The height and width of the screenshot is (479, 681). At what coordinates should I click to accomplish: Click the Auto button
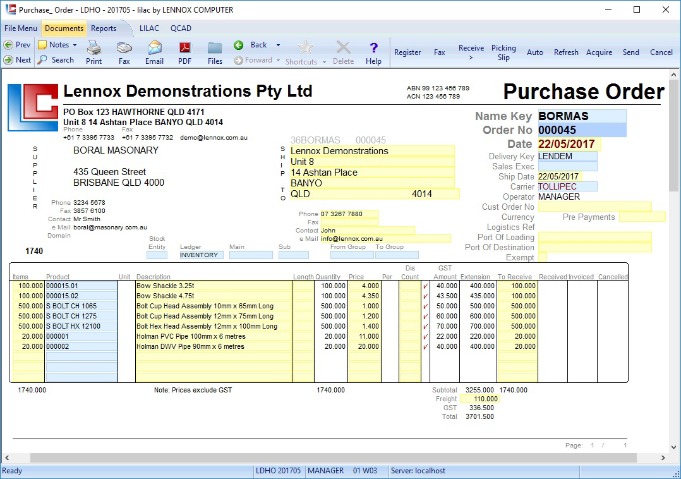point(535,52)
